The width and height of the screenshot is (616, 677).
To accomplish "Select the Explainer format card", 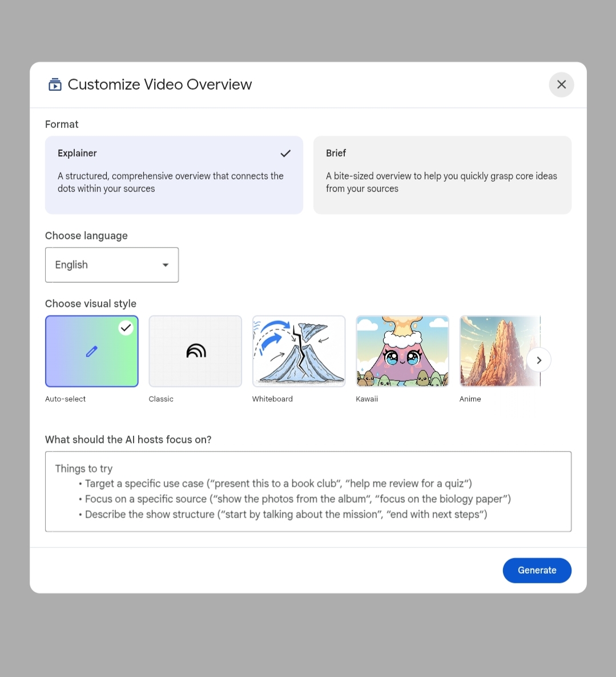I will (174, 175).
